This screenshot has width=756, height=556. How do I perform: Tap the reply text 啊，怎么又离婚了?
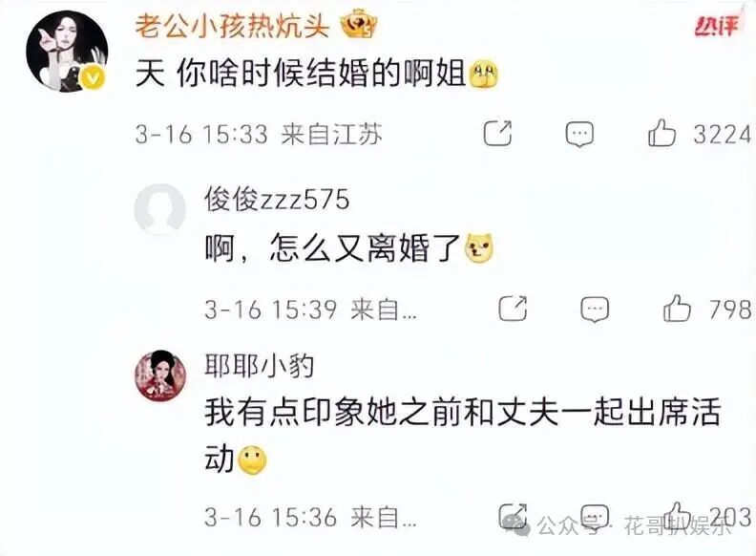click(333, 248)
